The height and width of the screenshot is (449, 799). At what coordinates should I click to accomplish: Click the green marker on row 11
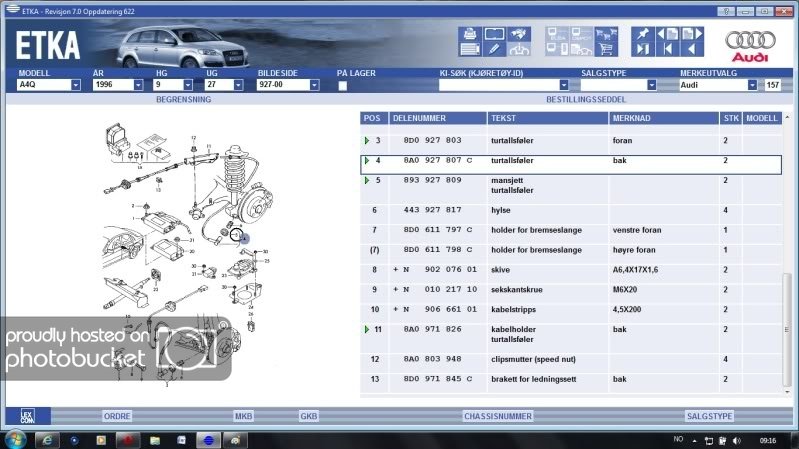(366, 329)
